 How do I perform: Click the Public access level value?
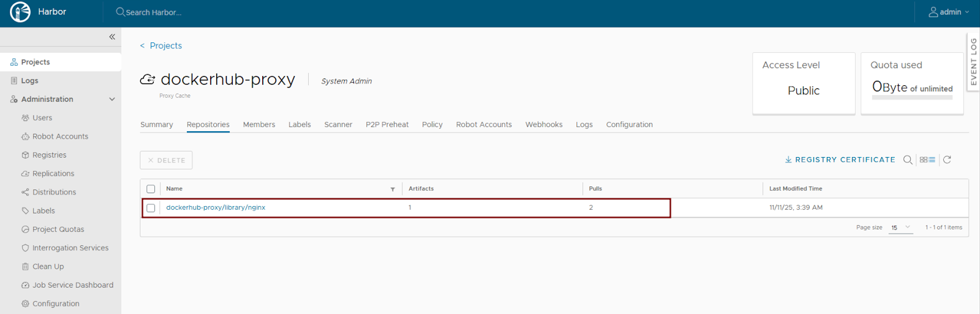click(x=804, y=91)
